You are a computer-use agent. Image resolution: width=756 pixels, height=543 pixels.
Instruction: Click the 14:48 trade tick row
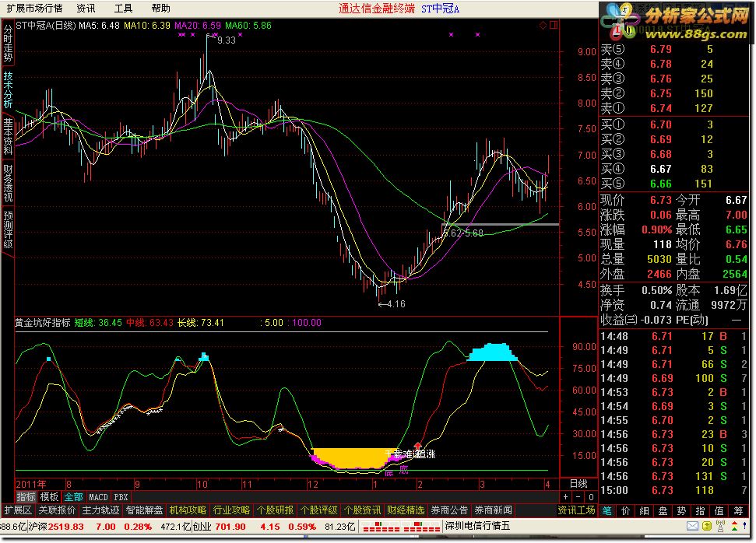[x=673, y=336]
